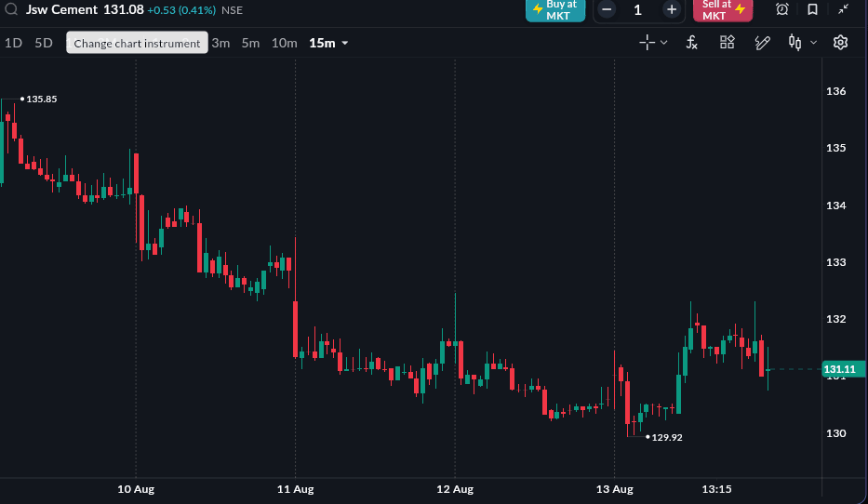868x504 pixels.
Task: Decrease quantity with minus button
Action: point(607,9)
